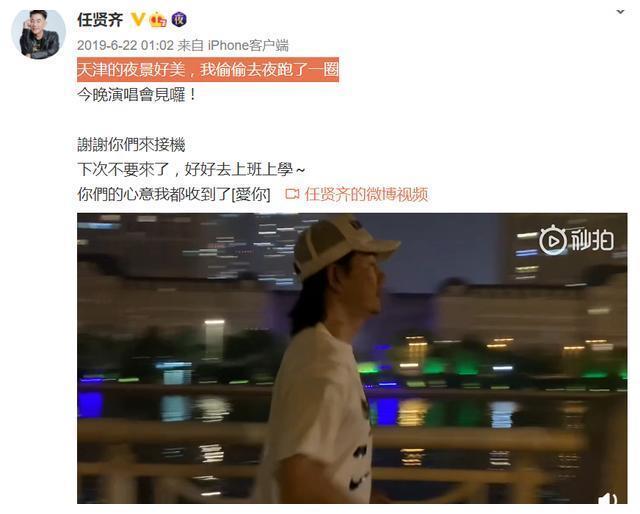Click the crown membership badge
640x514 pixels.
point(158,20)
